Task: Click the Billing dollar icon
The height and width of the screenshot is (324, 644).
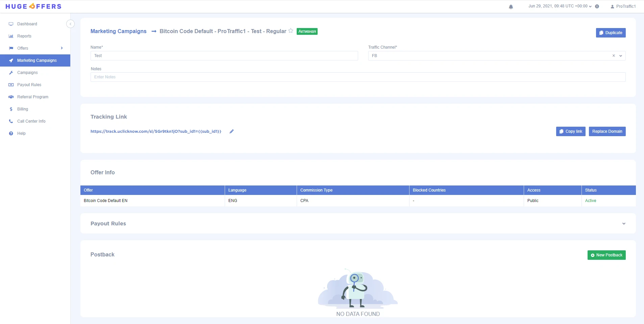Action: tap(11, 109)
